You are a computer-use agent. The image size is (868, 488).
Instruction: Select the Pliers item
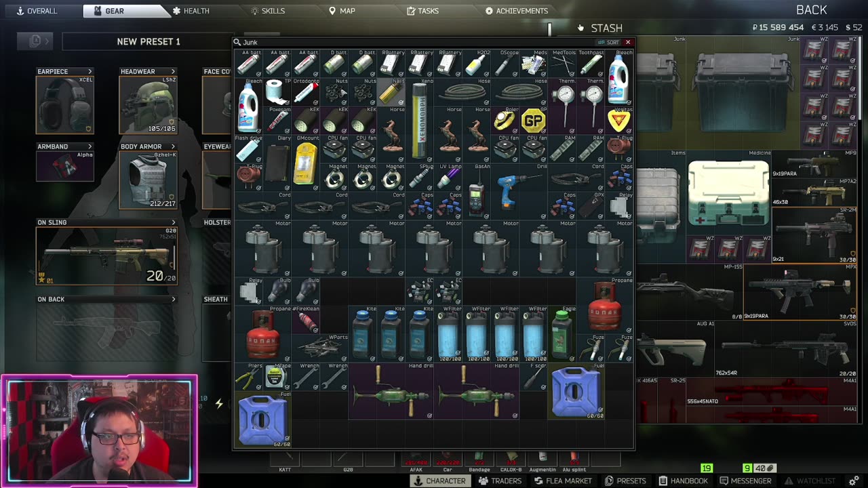tap(249, 377)
